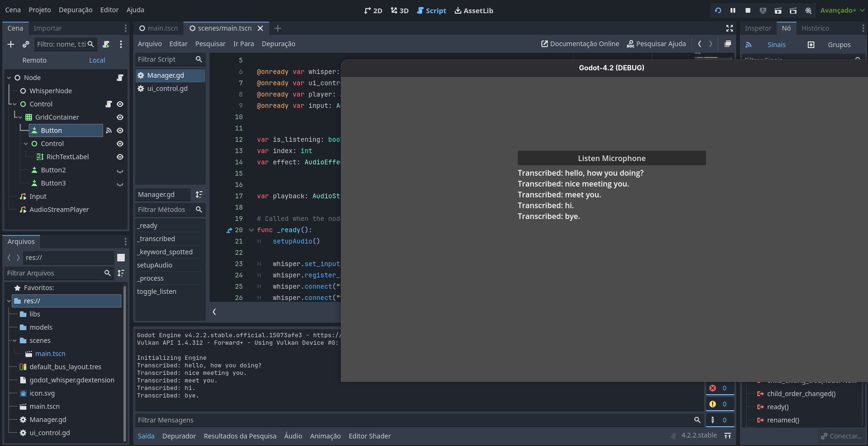Toggle visibility of Button node
The width and height of the screenshot is (868, 446).
pyautogui.click(x=120, y=130)
